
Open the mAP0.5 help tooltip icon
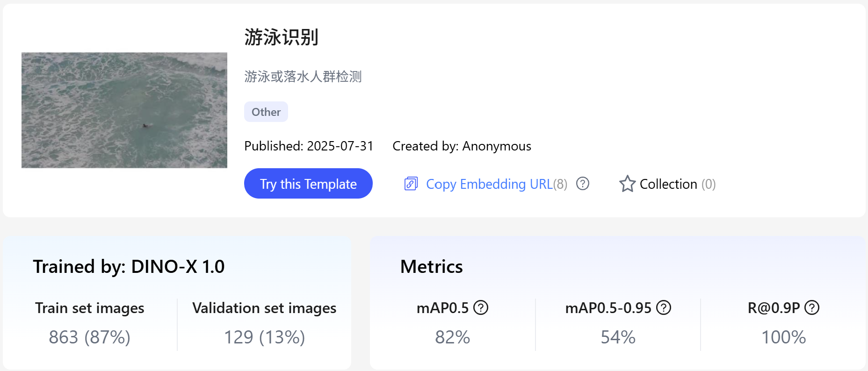point(481,307)
